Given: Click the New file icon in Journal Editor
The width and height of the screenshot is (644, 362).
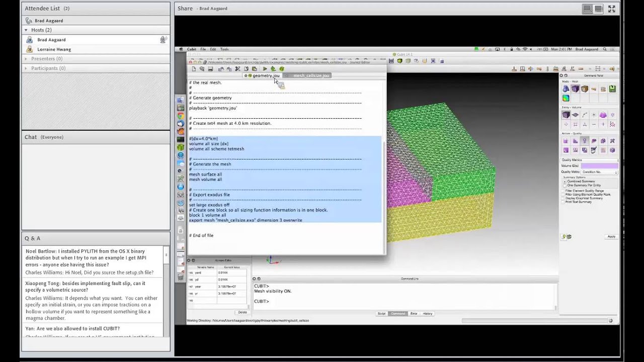Looking at the screenshot, I should coord(194,69).
